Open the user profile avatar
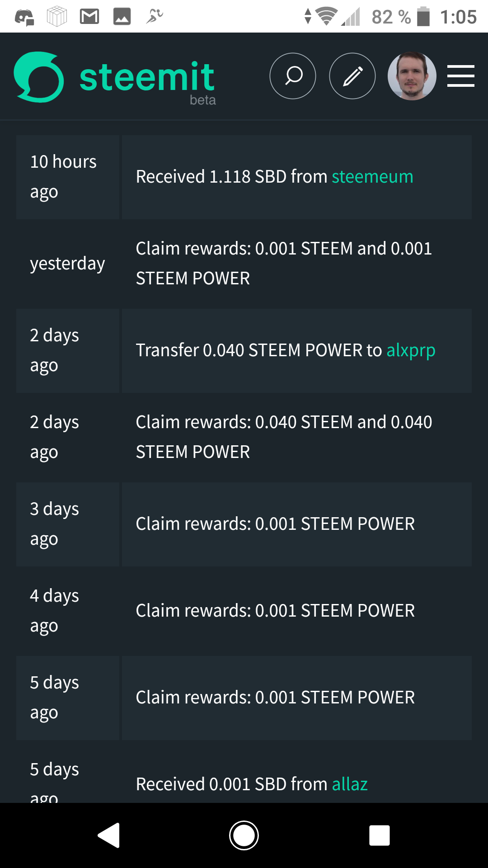Image resolution: width=488 pixels, height=868 pixels. pyautogui.click(x=412, y=76)
